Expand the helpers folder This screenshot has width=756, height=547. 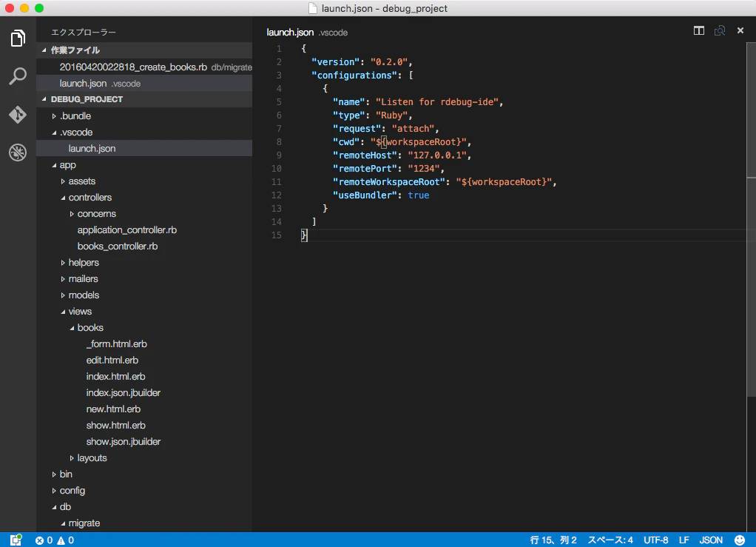[63, 263]
